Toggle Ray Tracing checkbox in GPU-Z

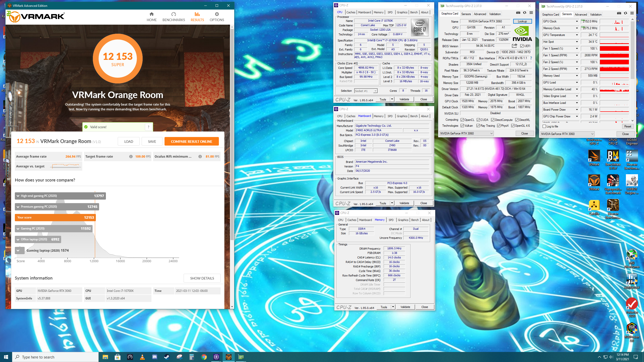tap(478, 126)
